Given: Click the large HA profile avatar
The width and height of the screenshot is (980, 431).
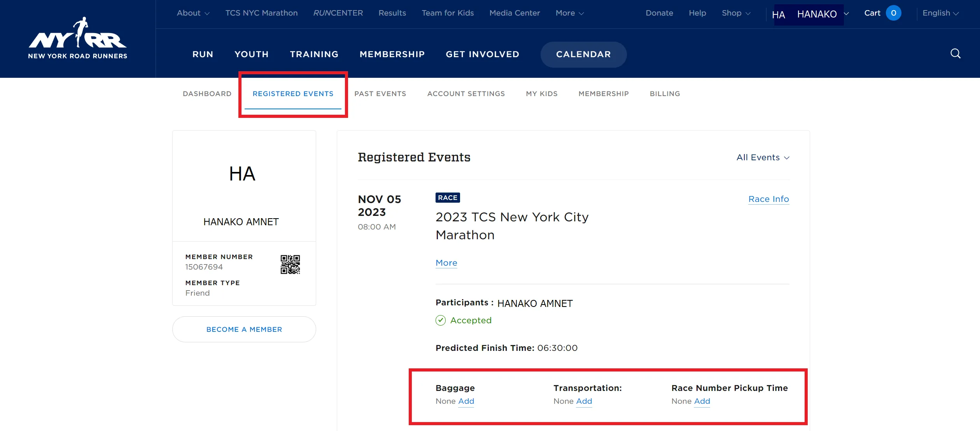Looking at the screenshot, I should (x=242, y=173).
